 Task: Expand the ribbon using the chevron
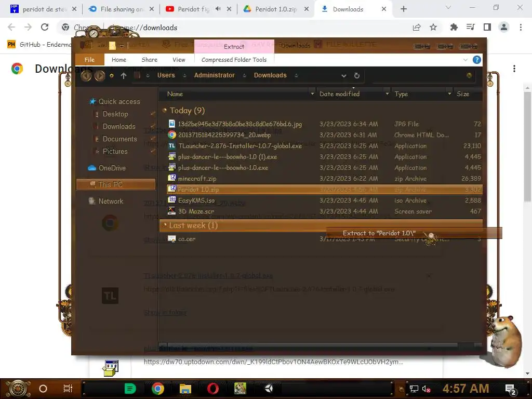[465, 60]
